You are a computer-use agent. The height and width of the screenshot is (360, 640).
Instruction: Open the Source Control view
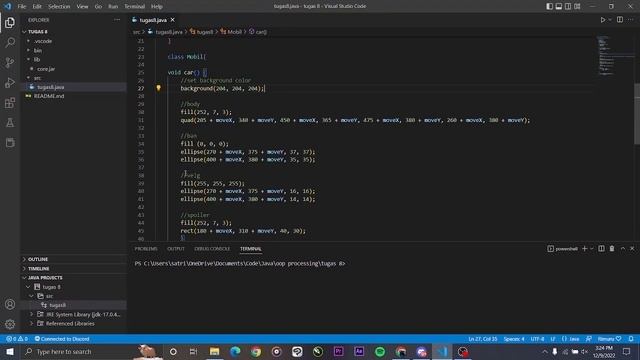pyautogui.click(x=10, y=62)
